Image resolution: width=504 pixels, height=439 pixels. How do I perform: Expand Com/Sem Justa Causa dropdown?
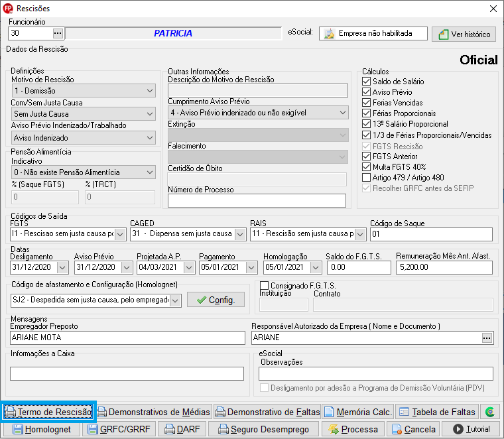(x=150, y=114)
